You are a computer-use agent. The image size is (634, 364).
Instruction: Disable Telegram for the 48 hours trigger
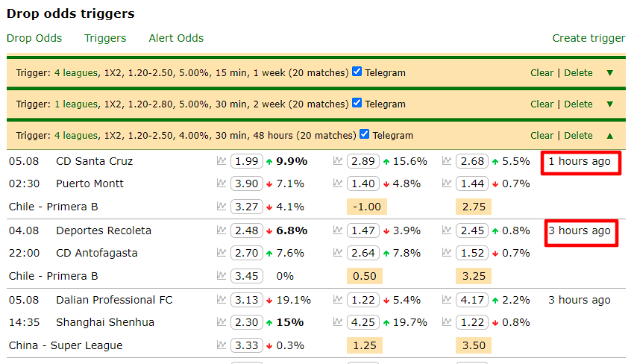pyautogui.click(x=365, y=135)
